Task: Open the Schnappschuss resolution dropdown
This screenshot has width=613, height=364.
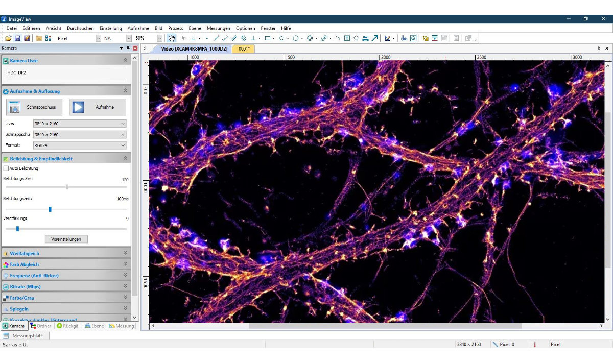Action: point(79,135)
